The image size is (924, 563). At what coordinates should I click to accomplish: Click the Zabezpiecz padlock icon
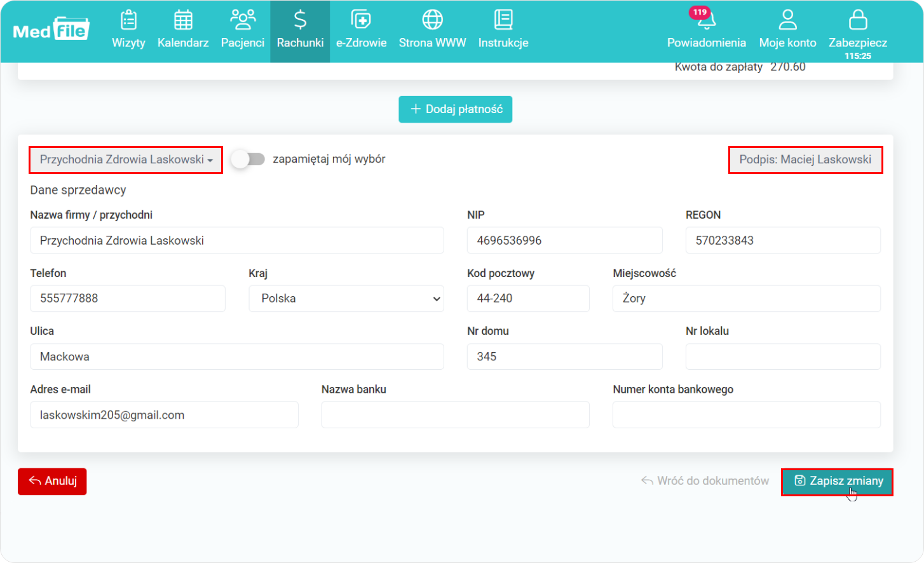click(x=858, y=20)
